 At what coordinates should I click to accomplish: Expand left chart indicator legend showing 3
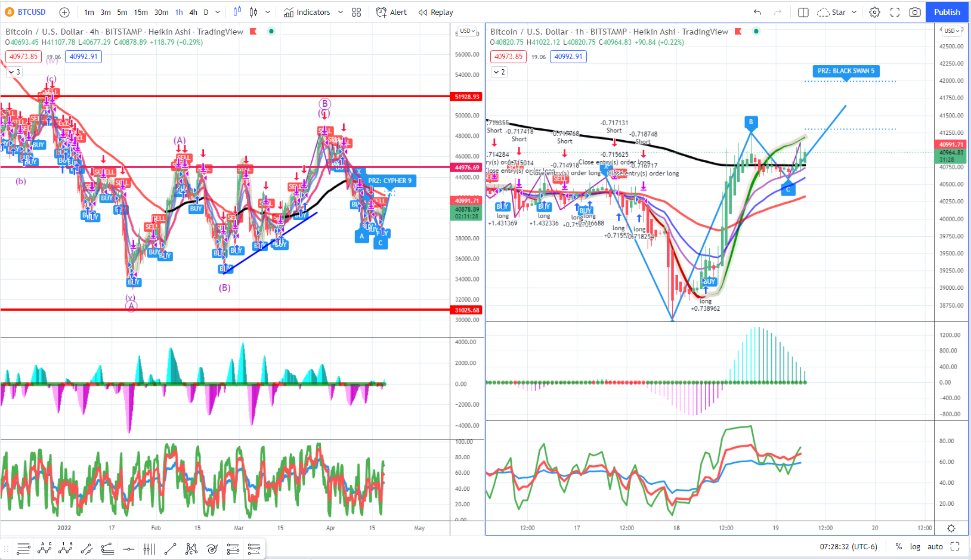point(14,72)
